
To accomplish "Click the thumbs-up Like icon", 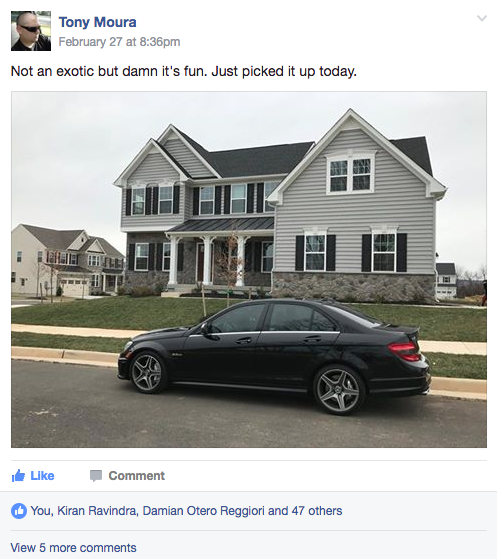I will [x=18, y=476].
